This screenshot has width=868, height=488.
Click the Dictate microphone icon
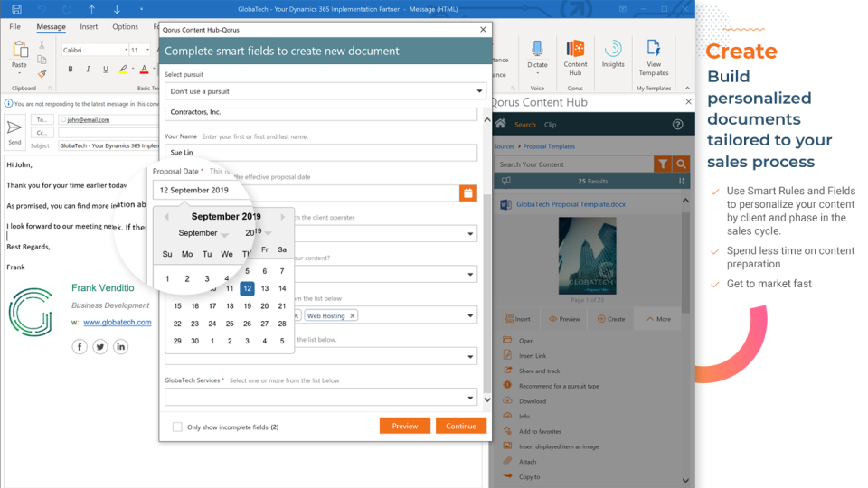coord(537,49)
